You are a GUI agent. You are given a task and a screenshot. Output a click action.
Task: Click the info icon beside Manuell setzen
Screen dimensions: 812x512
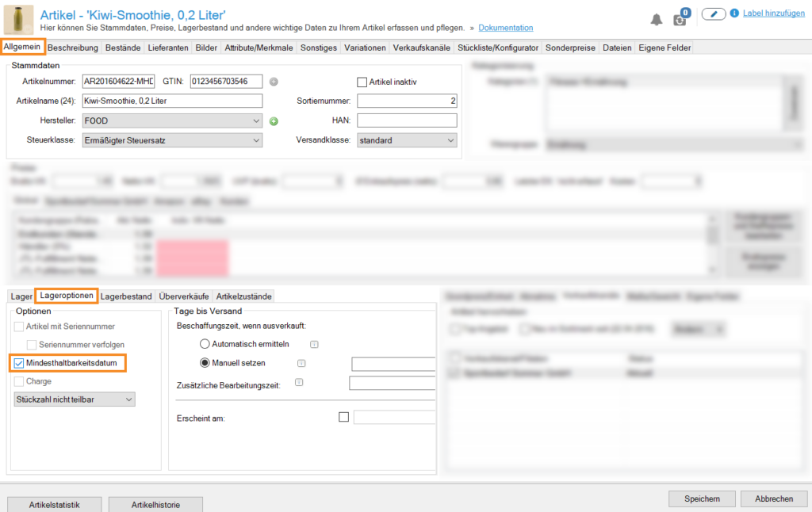(301, 363)
